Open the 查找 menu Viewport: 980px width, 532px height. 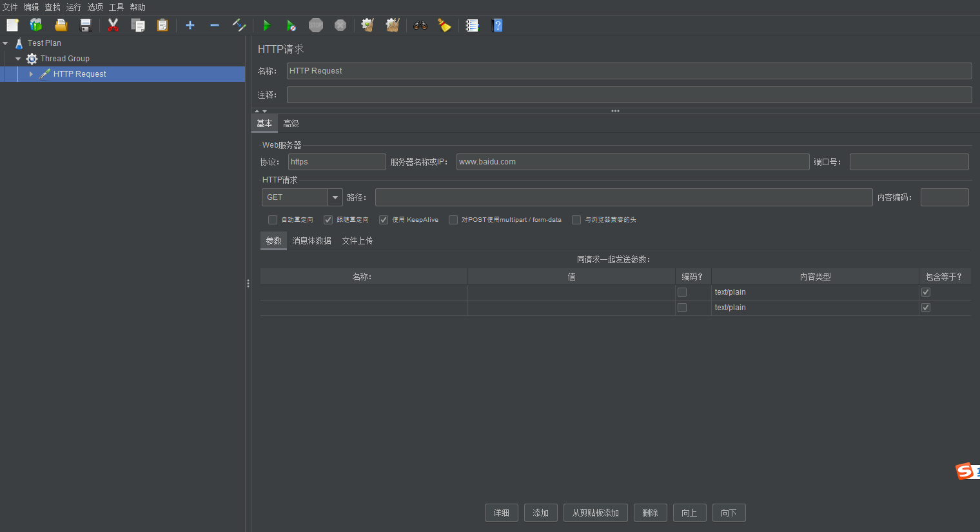click(x=53, y=7)
